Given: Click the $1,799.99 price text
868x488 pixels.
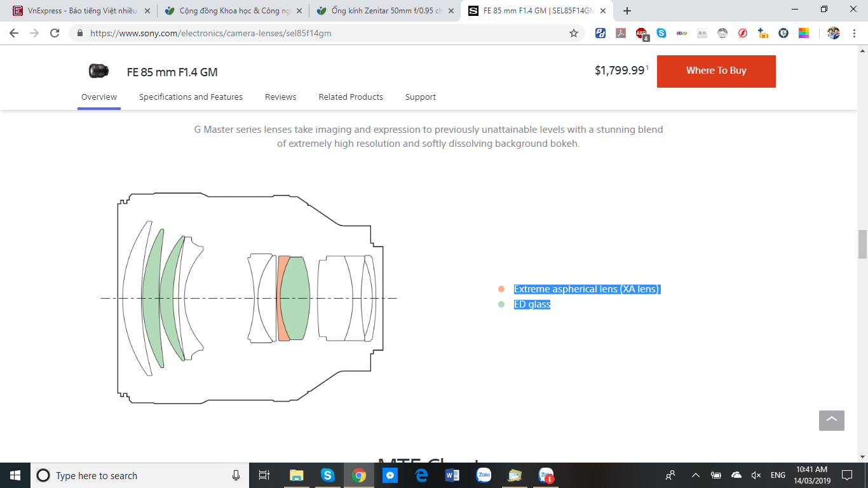Looking at the screenshot, I should [x=620, y=71].
